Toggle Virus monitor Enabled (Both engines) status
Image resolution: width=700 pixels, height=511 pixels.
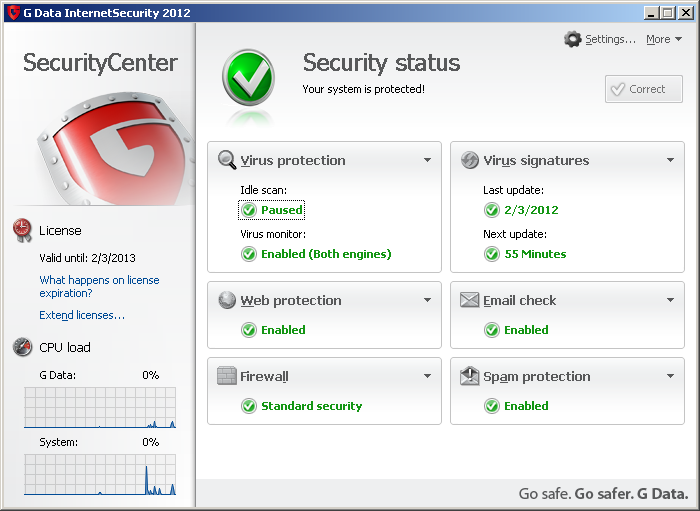316,254
